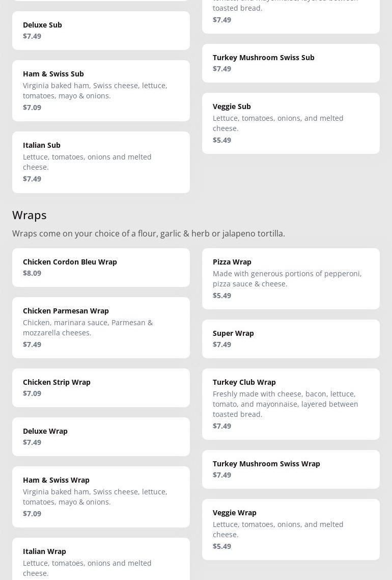Open the Chicken Parmesan Wrap item
This screenshot has width=392, height=580.
coord(101,328)
